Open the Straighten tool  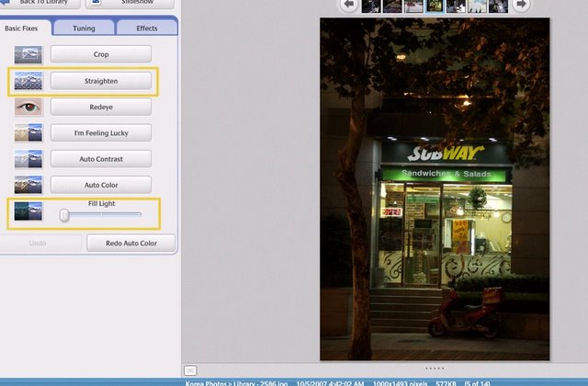pos(101,81)
